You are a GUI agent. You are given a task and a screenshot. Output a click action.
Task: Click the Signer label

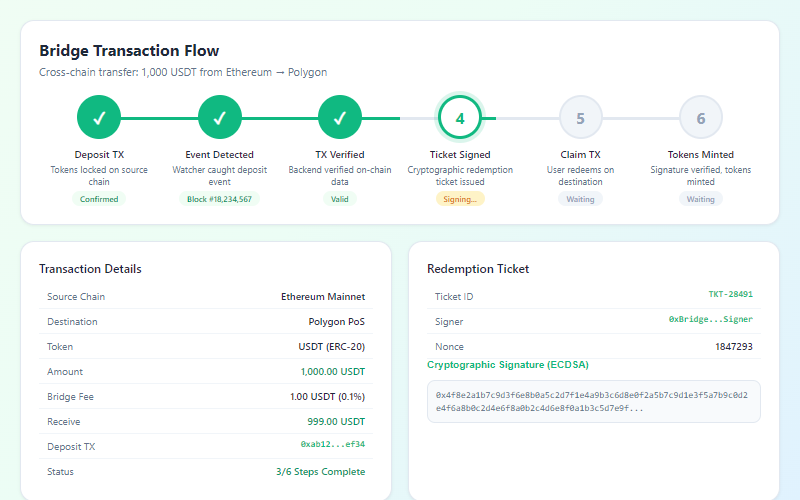point(449,321)
